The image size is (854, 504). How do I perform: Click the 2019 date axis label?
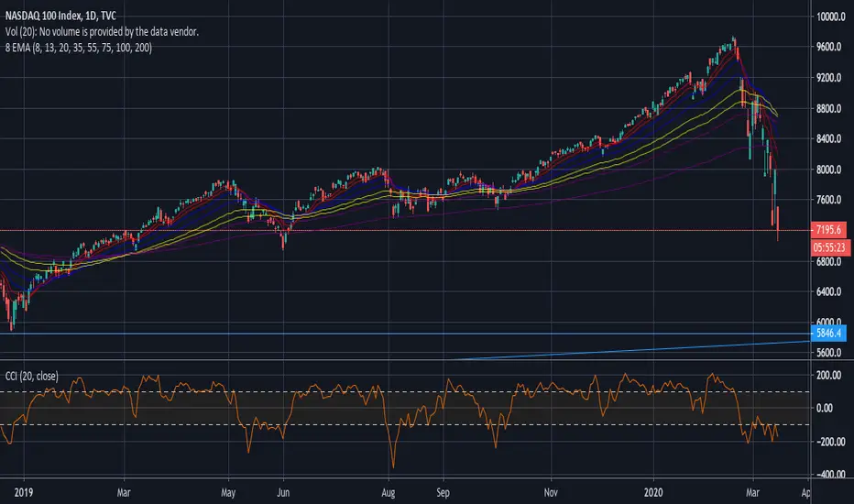pyautogui.click(x=24, y=492)
